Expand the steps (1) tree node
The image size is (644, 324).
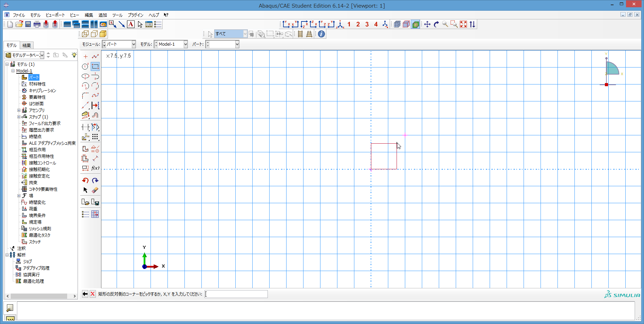point(19,117)
